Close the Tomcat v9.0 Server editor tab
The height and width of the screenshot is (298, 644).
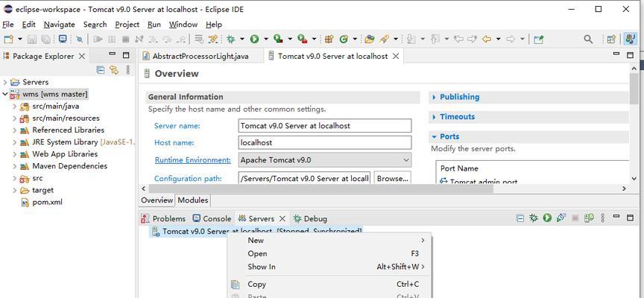396,56
